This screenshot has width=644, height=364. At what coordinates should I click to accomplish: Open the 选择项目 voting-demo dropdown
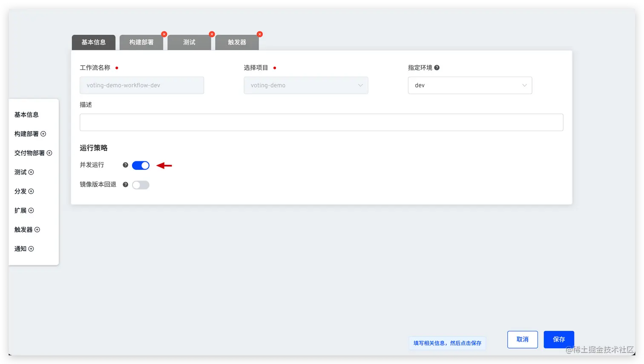(x=306, y=85)
